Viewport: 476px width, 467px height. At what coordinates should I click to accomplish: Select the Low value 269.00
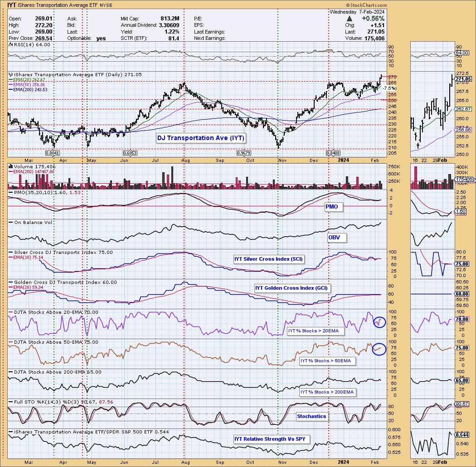click(x=44, y=32)
